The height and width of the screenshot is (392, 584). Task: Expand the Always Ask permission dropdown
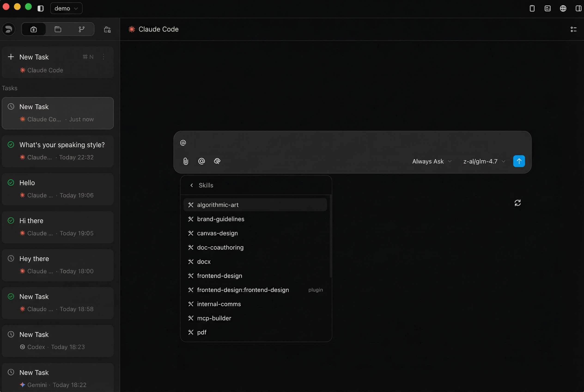(x=432, y=162)
